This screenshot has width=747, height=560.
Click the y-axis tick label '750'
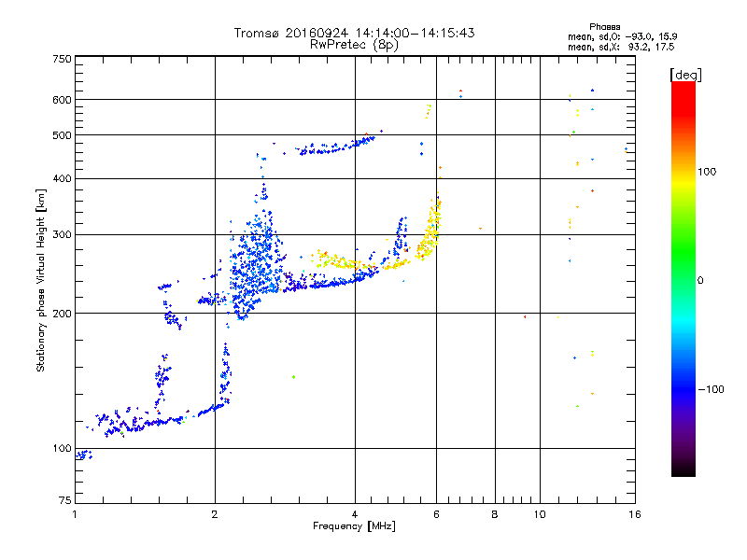63,59
